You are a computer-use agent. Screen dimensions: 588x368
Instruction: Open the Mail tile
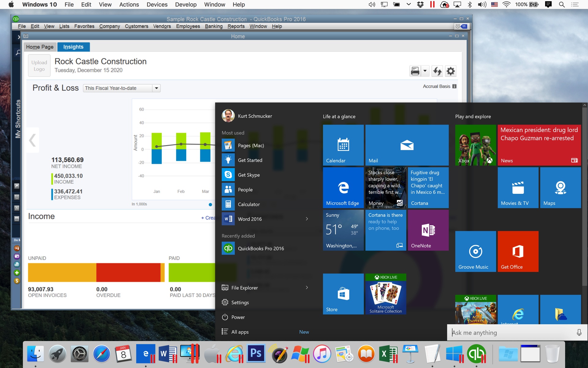(407, 145)
